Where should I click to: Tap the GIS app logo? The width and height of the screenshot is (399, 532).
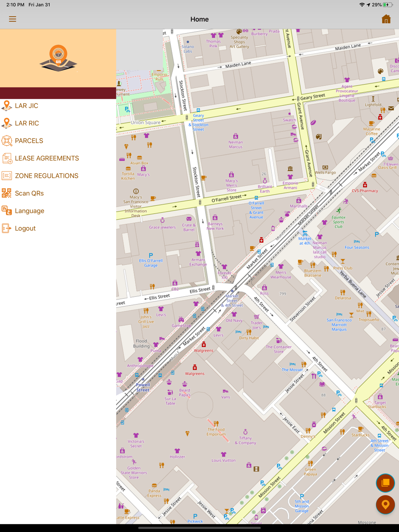tap(58, 58)
